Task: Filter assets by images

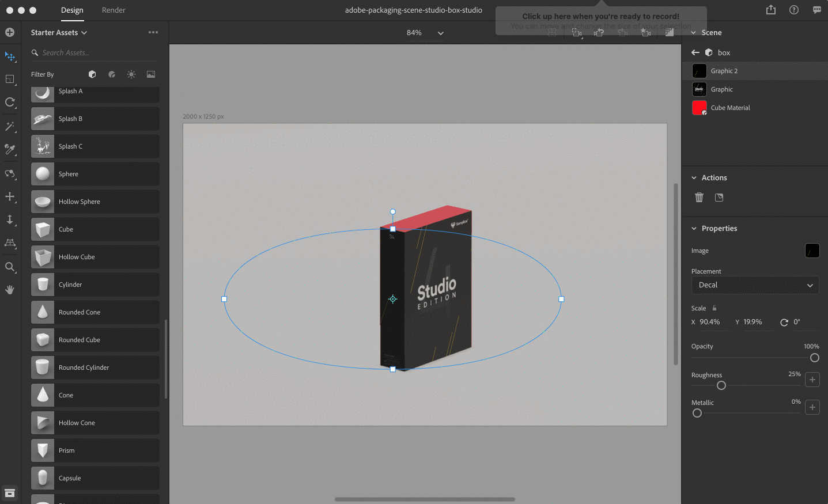Action: [x=151, y=74]
